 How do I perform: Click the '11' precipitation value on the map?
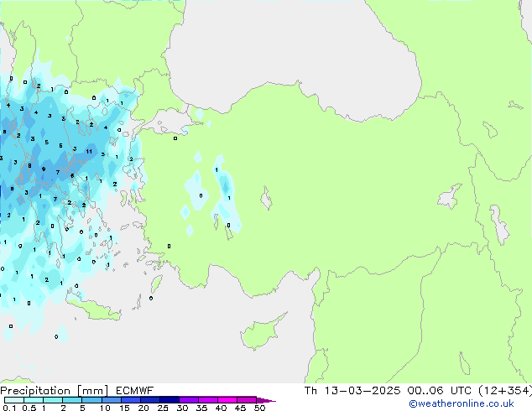click(89, 152)
